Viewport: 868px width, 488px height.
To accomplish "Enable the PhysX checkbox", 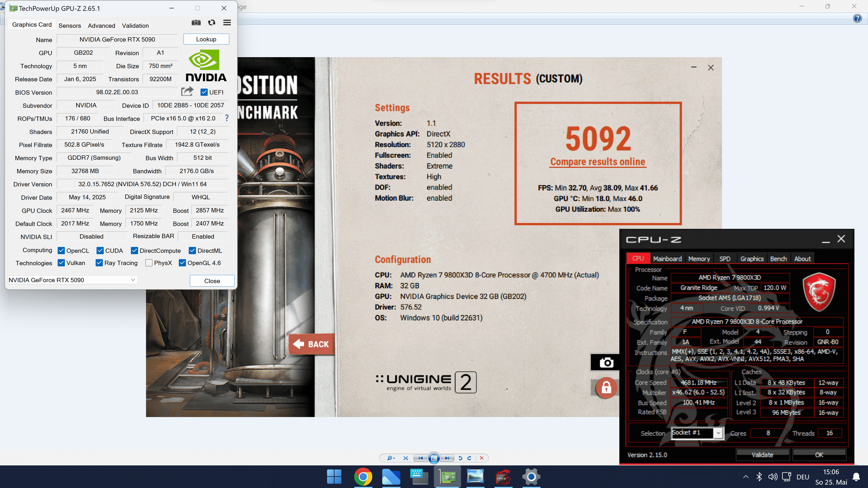I will coord(149,263).
